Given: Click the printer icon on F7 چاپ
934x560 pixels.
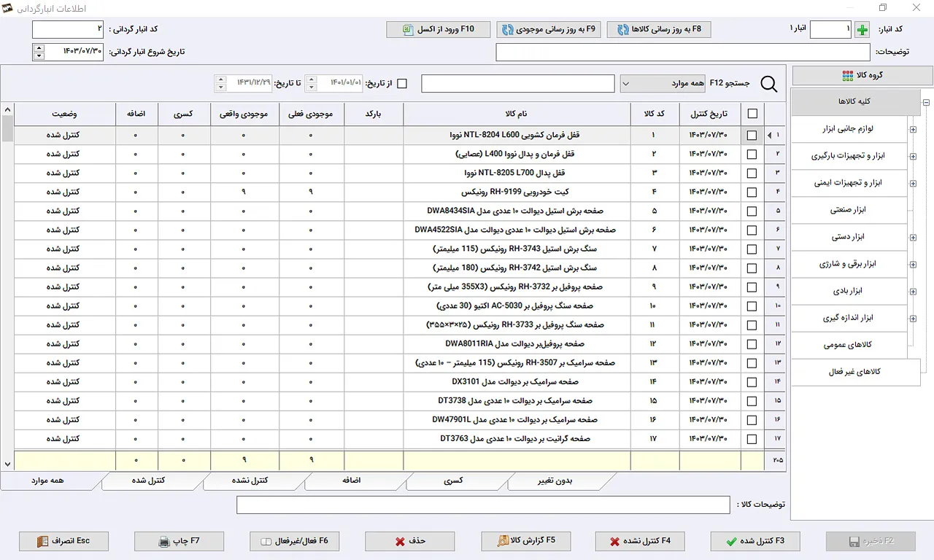Looking at the screenshot, I should [164, 542].
